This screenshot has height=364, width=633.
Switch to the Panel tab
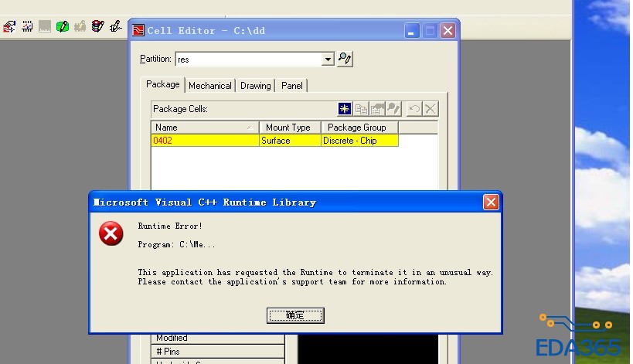[292, 86]
